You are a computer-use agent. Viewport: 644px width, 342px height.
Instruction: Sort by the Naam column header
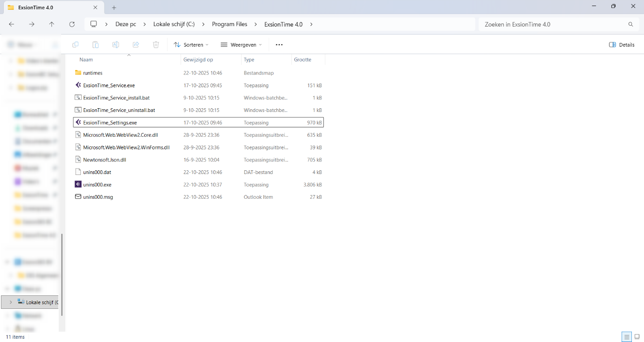[127, 60]
